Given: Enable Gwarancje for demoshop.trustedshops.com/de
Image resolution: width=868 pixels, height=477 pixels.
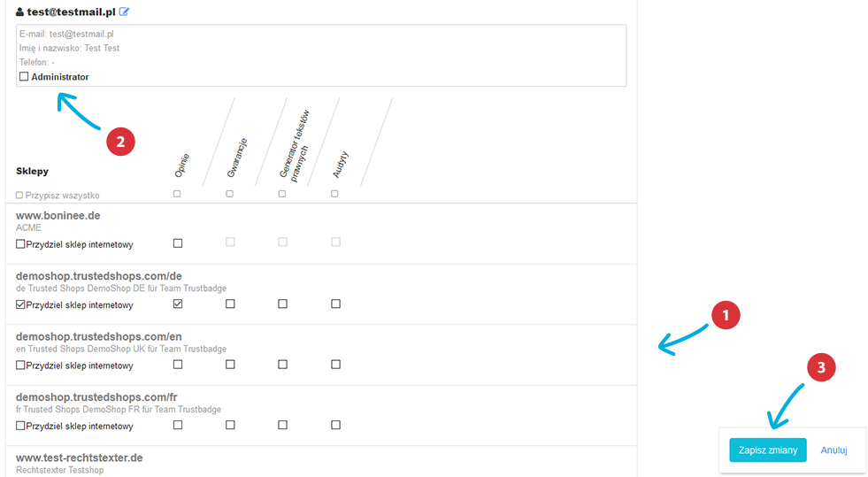Looking at the screenshot, I should click(230, 304).
